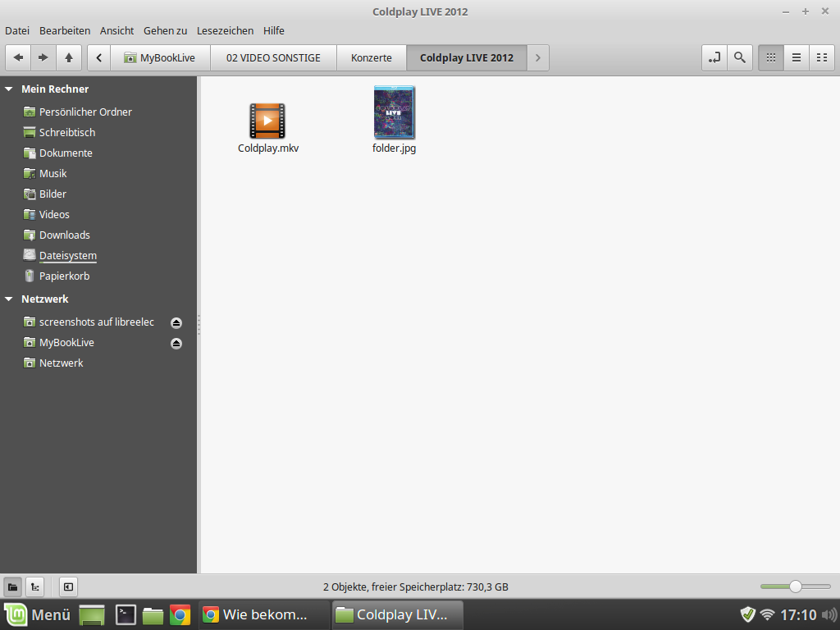840x630 pixels.
Task: Hide the sidebar with the status bar button
Action: tap(68, 587)
